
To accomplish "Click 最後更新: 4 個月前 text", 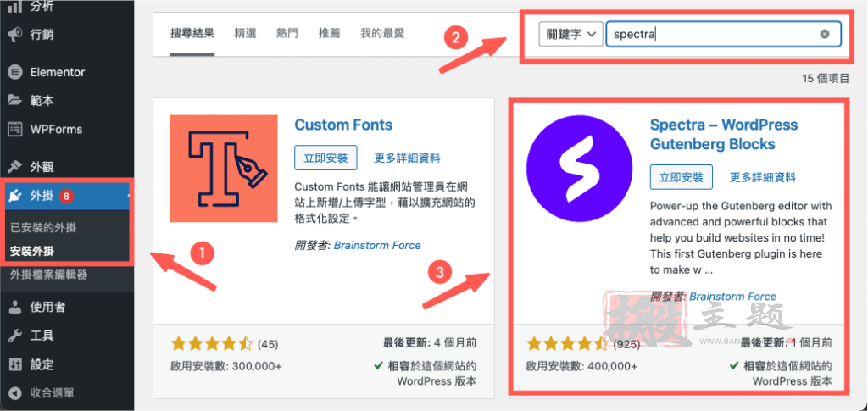I will click(430, 343).
